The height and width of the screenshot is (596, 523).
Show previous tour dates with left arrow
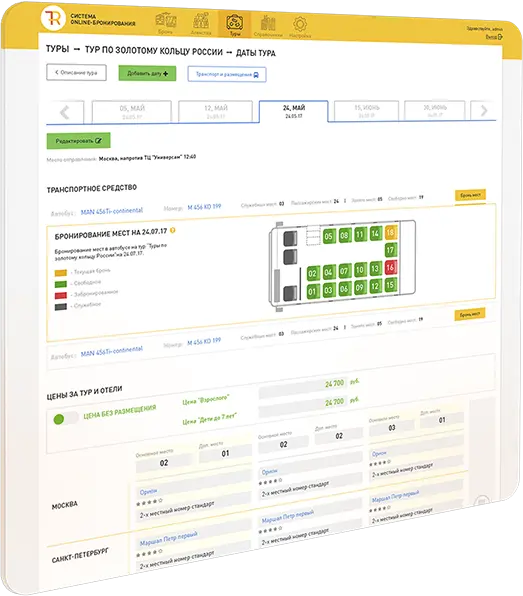(x=65, y=112)
